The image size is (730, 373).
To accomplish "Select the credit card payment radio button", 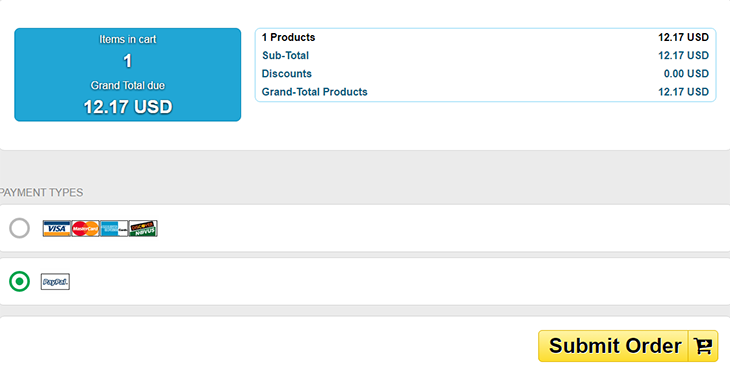I will point(20,228).
